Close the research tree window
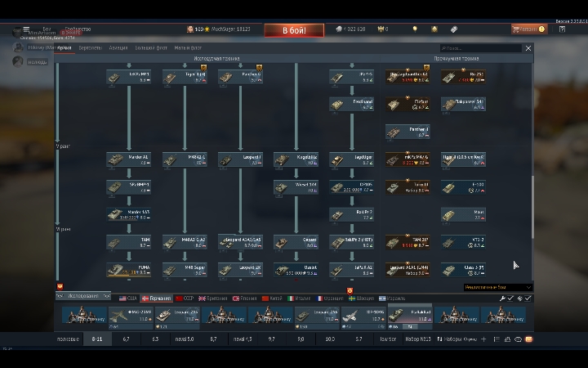588x368 pixels. (x=528, y=48)
